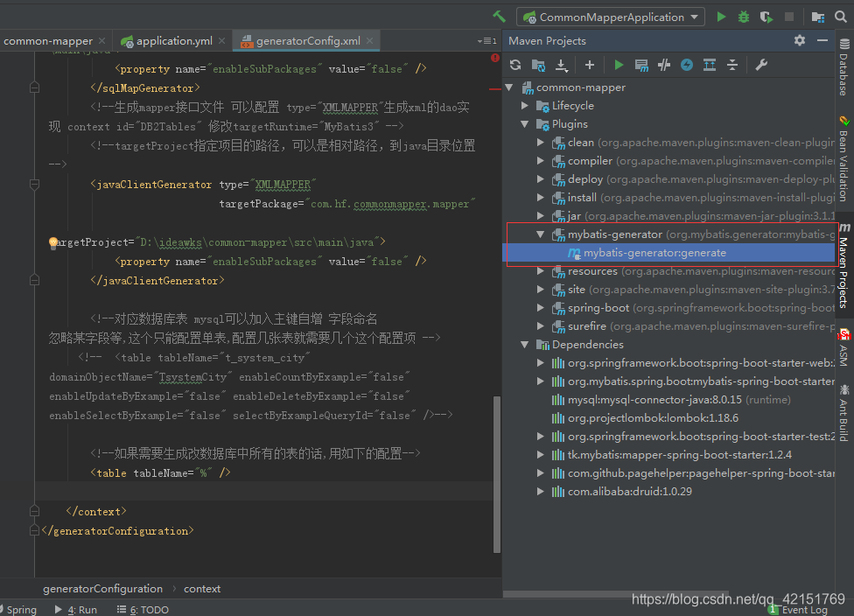The image size is (854, 616).
Task: Select the install plugin row
Action: click(668, 198)
